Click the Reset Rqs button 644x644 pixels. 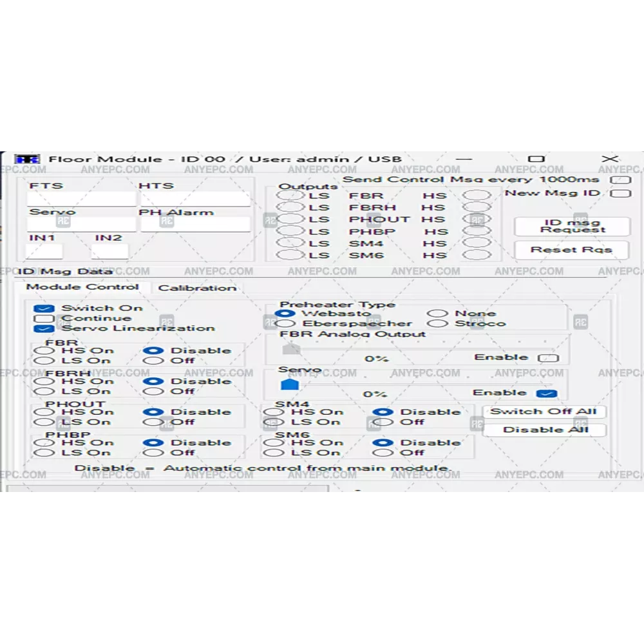pyautogui.click(x=571, y=250)
